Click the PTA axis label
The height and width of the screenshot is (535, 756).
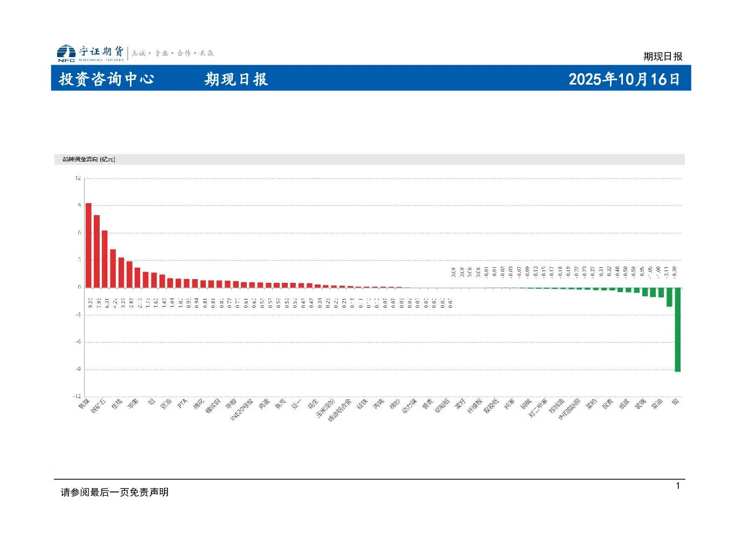(x=183, y=404)
